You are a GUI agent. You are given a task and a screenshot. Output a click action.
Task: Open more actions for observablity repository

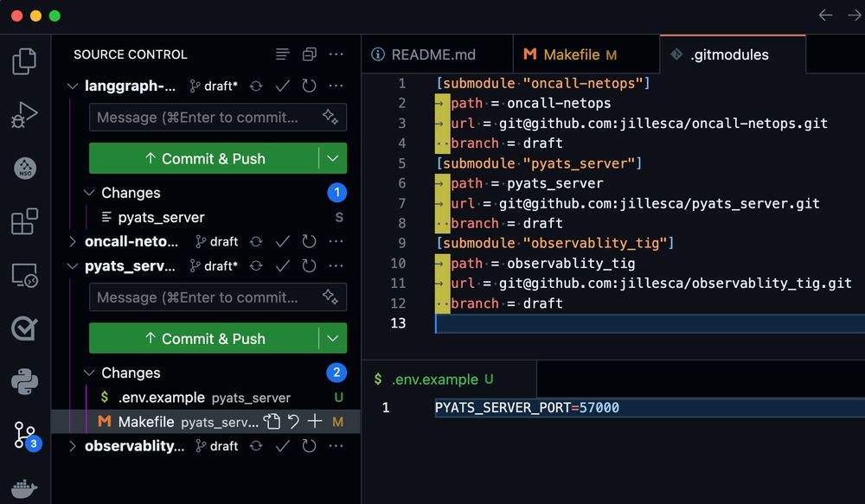coord(336,446)
